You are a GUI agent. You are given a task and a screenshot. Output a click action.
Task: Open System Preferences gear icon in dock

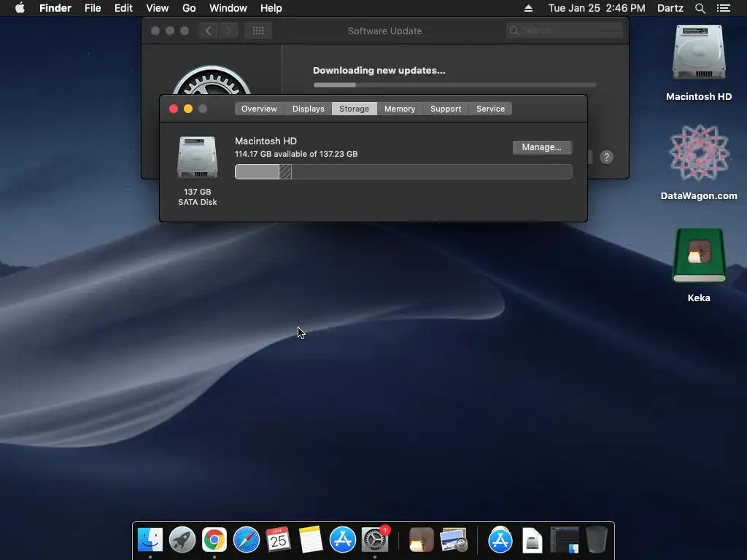coord(375,540)
